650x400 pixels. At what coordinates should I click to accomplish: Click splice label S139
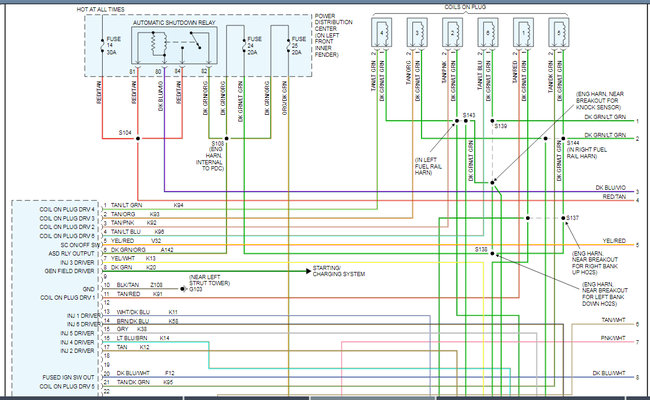500,126
